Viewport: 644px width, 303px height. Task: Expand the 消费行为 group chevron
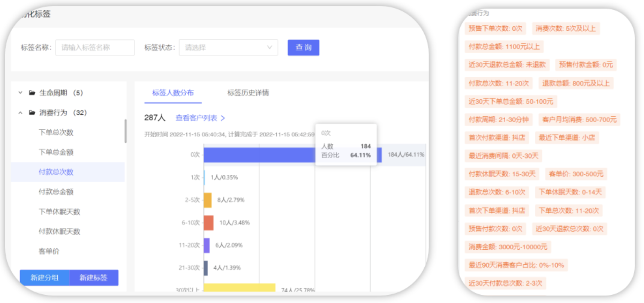(x=21, y=112)
